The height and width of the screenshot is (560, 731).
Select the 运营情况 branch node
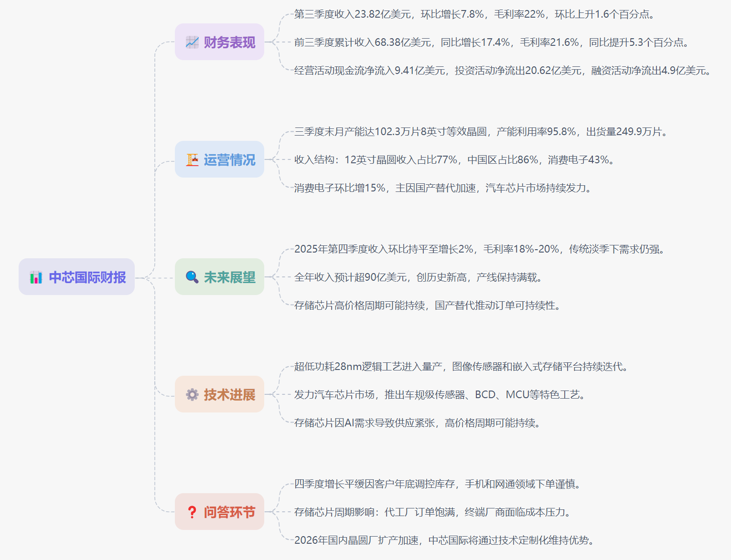pos(229,160)
